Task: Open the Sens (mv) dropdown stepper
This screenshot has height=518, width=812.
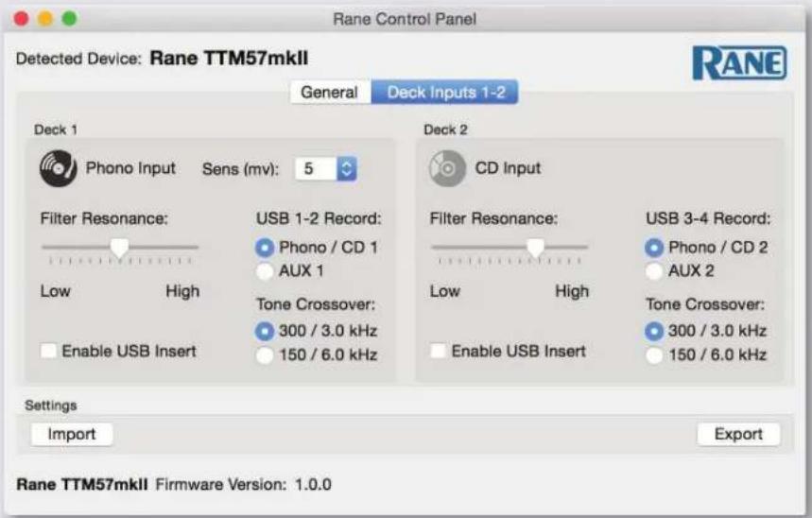Action: point(346,168)
